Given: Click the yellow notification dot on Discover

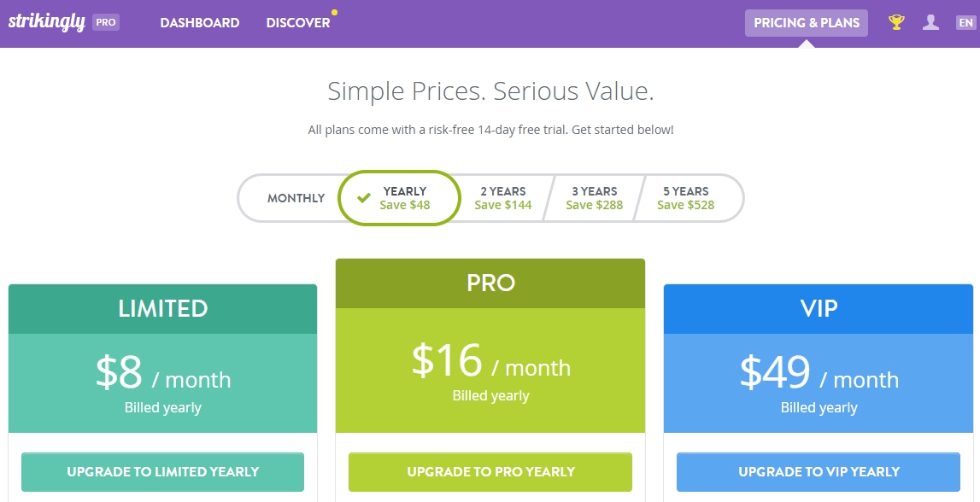Looking at the screenshot, I should (x=333, y=13).
